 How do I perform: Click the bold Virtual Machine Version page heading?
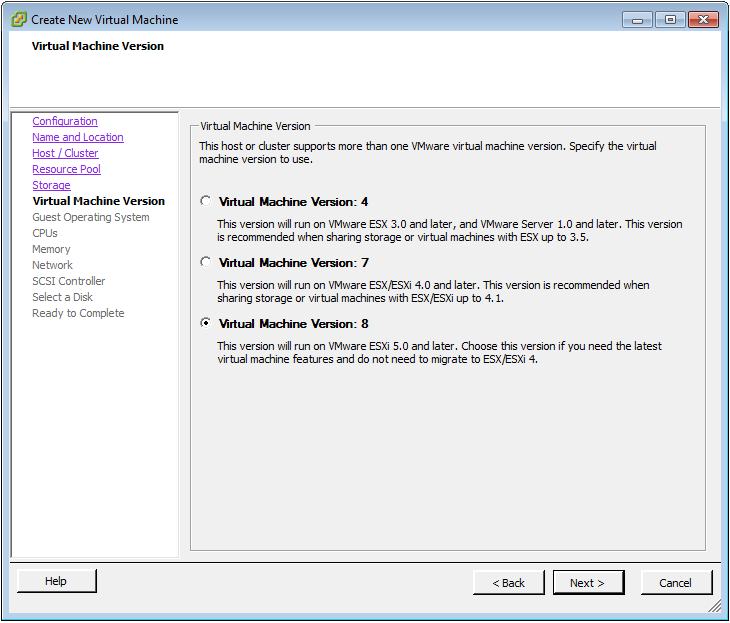pyautogui.click(x=98, y=46)
